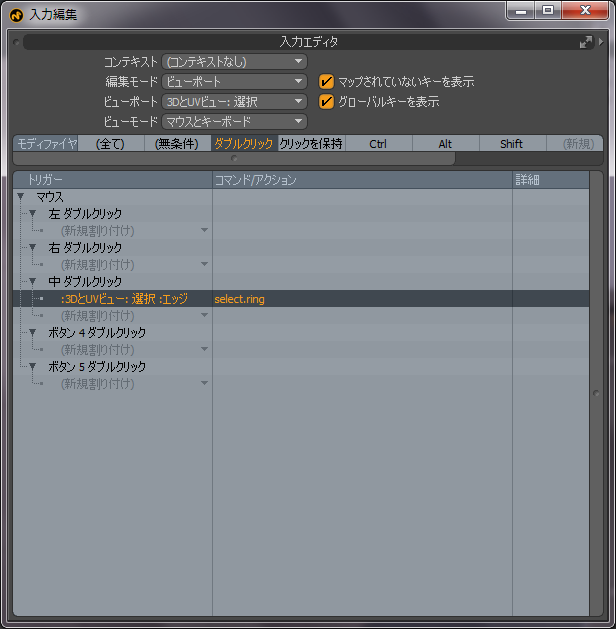The image size is (616, 629).
Task: Select the ダブルクリック modifier tab
Action: [x=244, y=144]
